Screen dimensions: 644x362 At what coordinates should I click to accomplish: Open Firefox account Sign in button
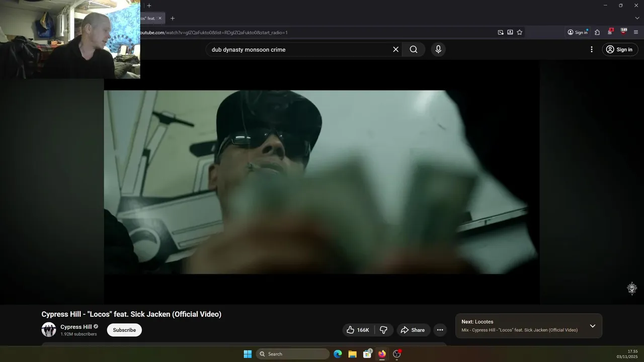(x=578, y=32)
